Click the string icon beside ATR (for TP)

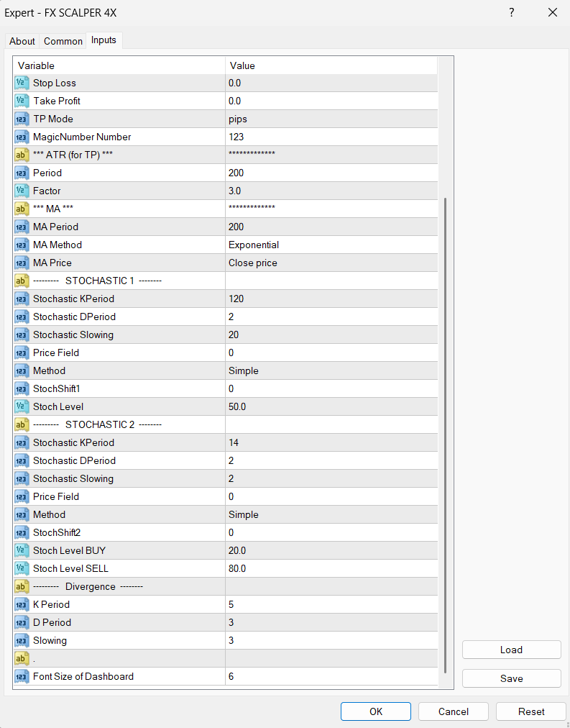point(22,155)
